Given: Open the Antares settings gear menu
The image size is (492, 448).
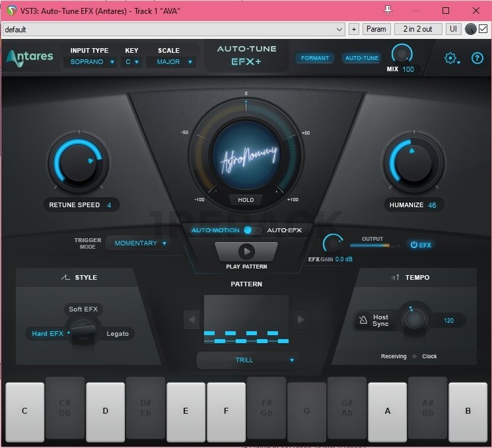Looking at the screenshot, I should (x=451, y=58).
